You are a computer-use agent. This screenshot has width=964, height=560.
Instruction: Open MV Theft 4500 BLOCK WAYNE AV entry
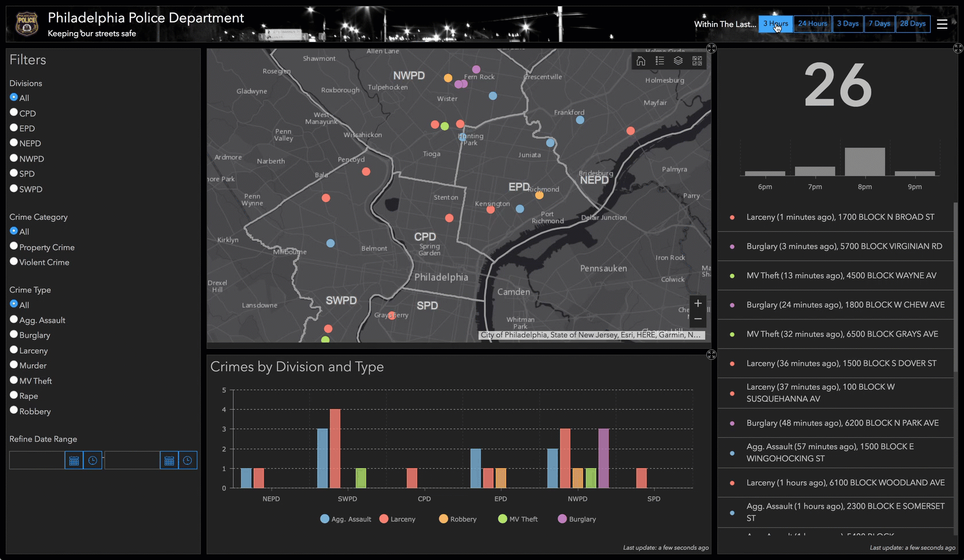tap(835, 275)
